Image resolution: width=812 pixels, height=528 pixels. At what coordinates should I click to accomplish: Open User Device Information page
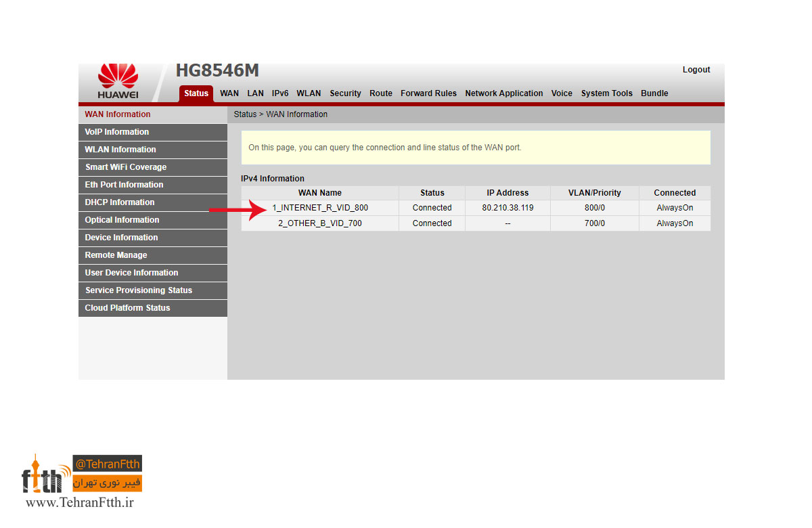pos(153,273)
